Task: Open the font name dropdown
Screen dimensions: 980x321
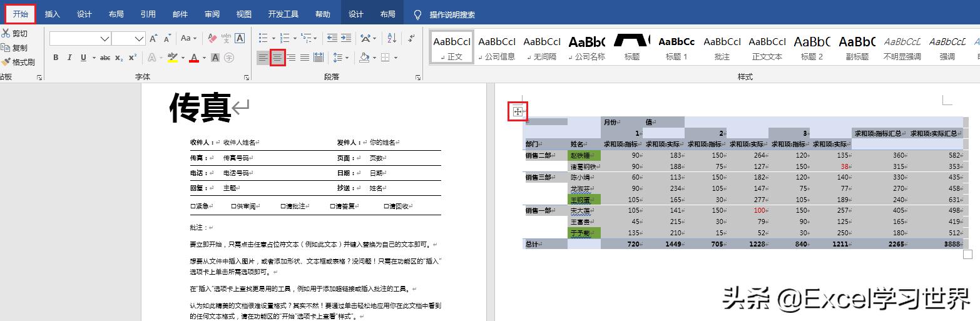Action: pos(105,39)
